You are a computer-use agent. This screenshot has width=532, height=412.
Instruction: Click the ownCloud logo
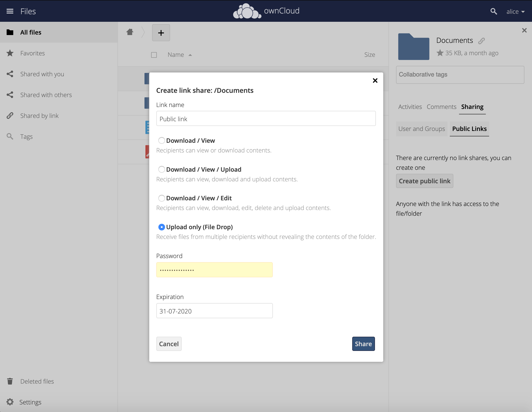(266, 11)
